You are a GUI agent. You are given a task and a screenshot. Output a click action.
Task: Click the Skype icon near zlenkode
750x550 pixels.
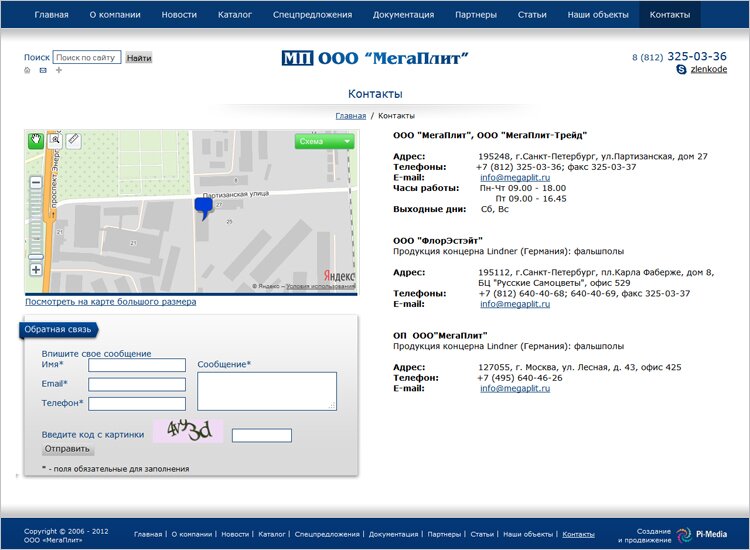pyautogui.click(x=681, y=69)
